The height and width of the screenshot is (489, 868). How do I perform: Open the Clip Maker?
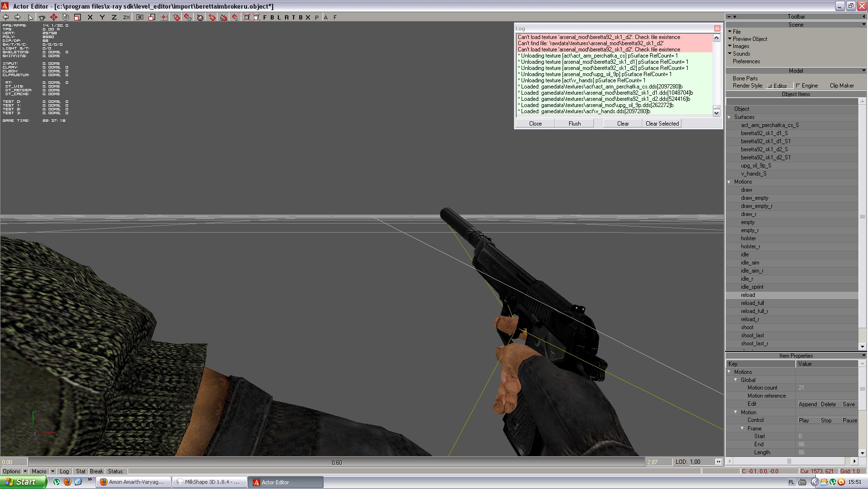pyautogui.click(x=842, y=86)
